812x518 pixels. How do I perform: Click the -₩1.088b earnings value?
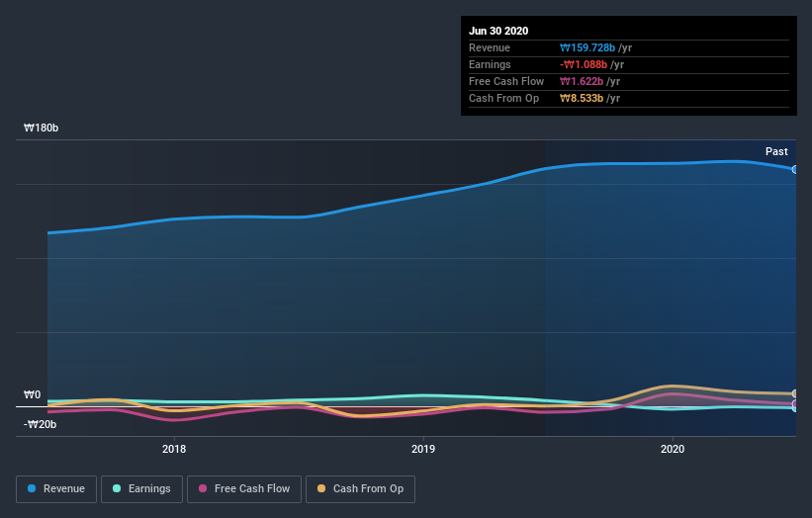(x=584, y=64)
